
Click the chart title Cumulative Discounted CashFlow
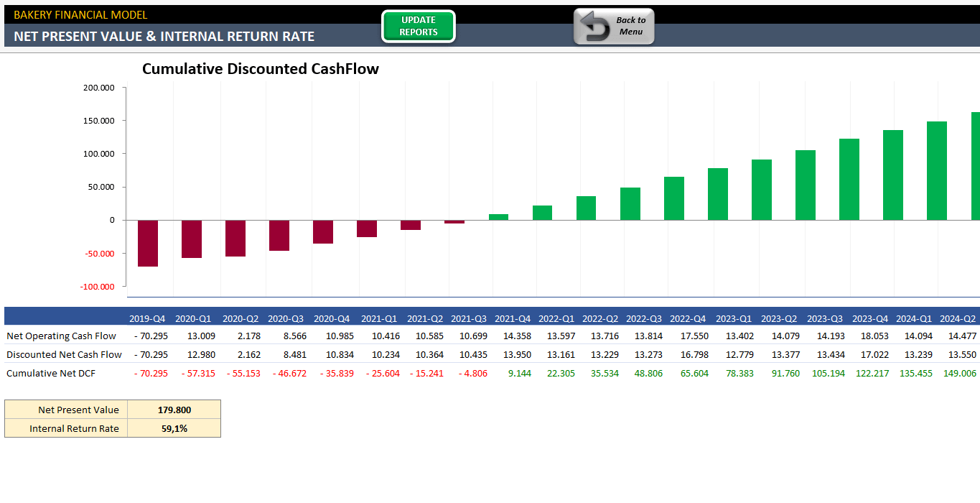pyautogui.click(x=260, y=69)
